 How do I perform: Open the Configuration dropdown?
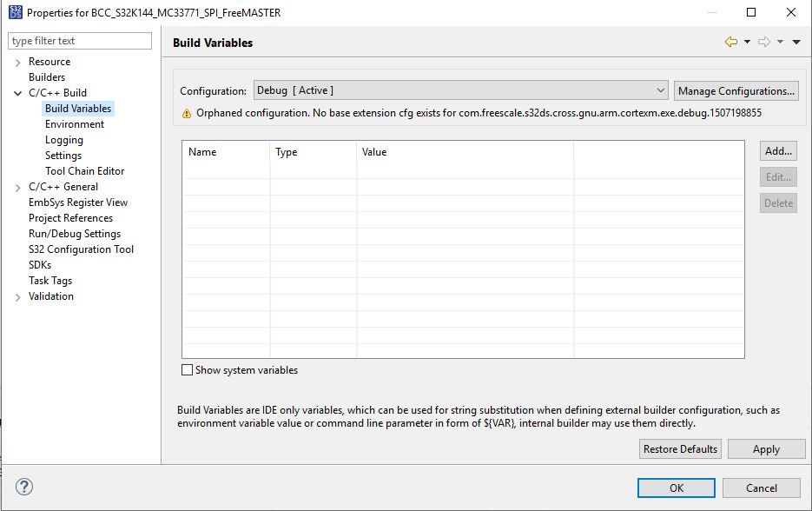click(x=460, y=90)
